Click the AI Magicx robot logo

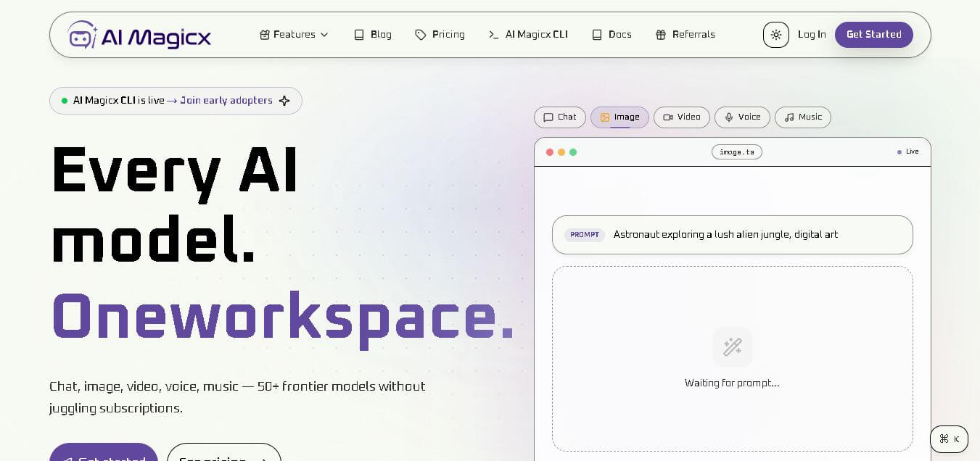(83, 35)
